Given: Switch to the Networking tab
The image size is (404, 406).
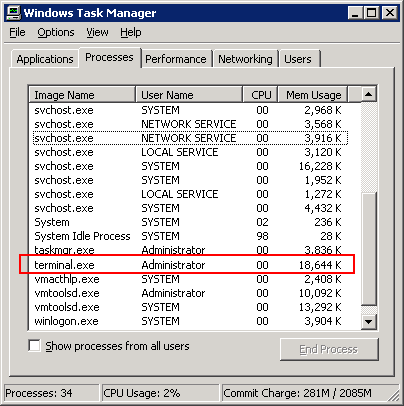Looking at the screenshot, I should [245, 59].
